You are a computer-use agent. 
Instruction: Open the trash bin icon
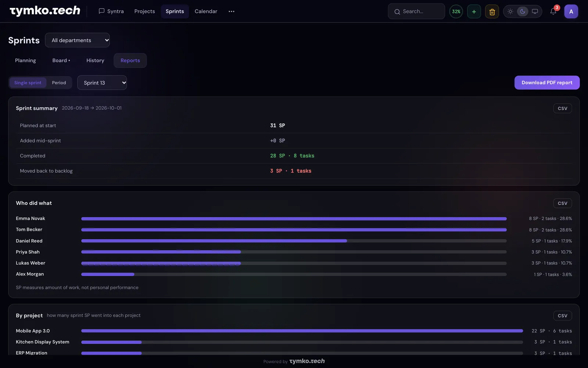(492, 11)
